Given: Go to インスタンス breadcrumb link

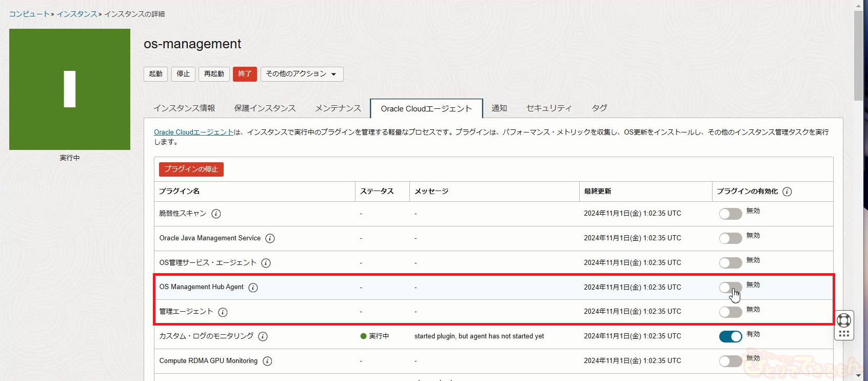Looking at the screenshot, I should (77, 14).
